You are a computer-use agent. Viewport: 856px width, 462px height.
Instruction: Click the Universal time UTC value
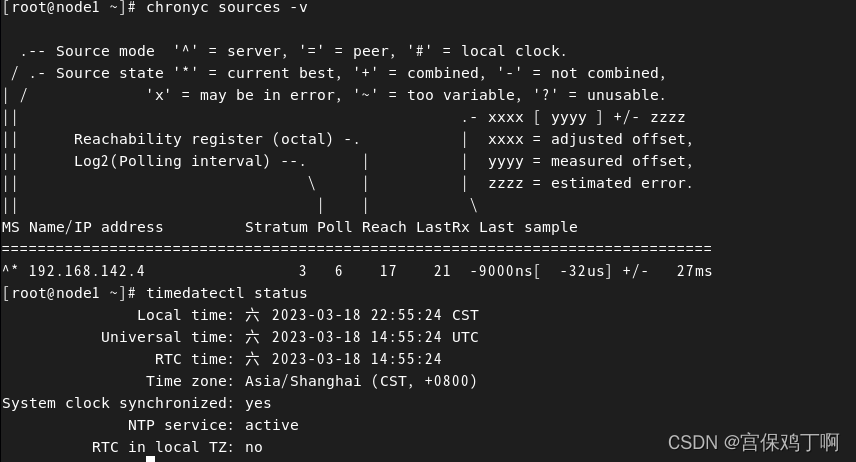[x=361, y=337]
